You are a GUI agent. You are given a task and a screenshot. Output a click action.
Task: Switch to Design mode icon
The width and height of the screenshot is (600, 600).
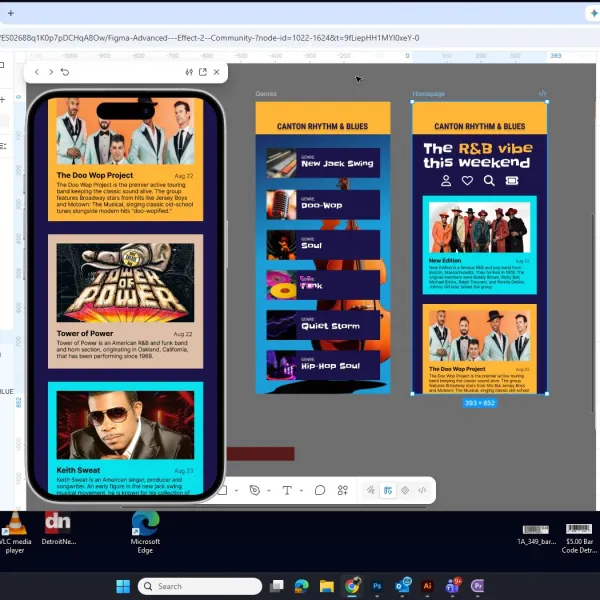[x=388, y=490]
